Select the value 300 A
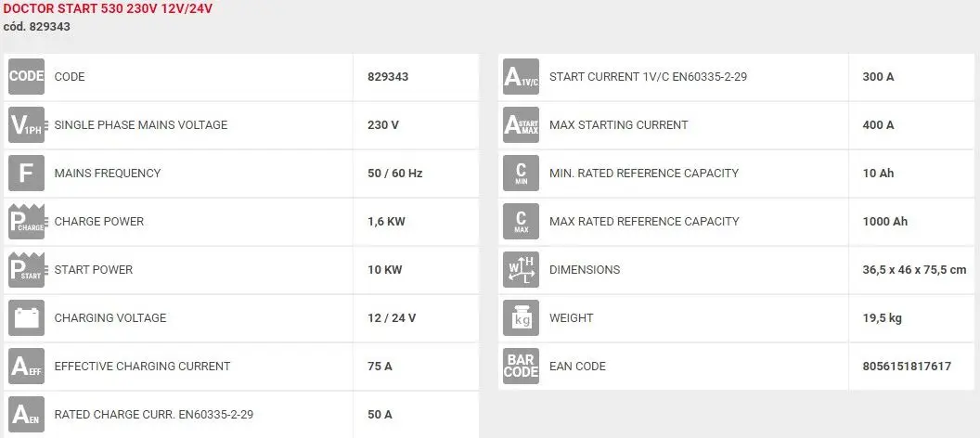This screenshot has width=980, height=438. coord(878,77)
